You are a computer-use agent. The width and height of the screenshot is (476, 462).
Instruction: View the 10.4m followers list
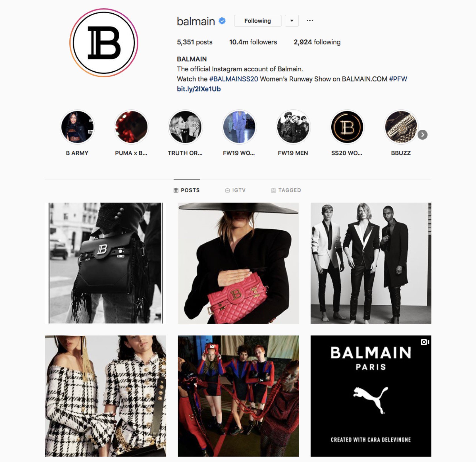[253, 42]
